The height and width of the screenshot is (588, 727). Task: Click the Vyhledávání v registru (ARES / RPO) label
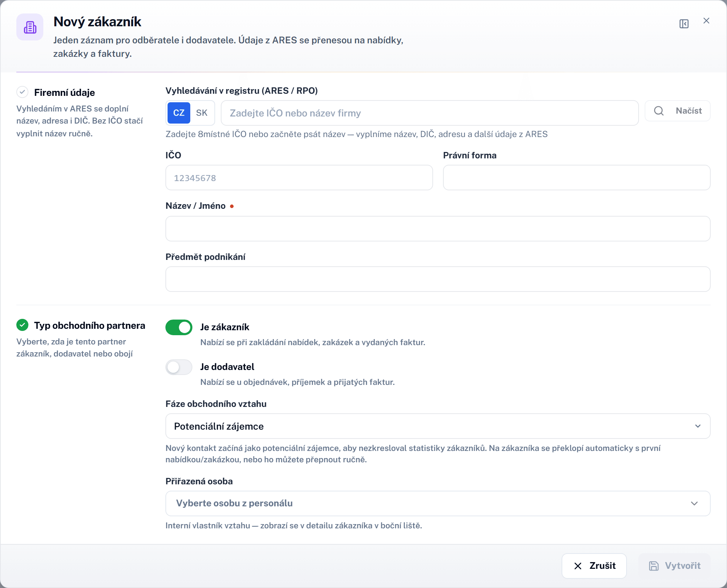[241, 91]
